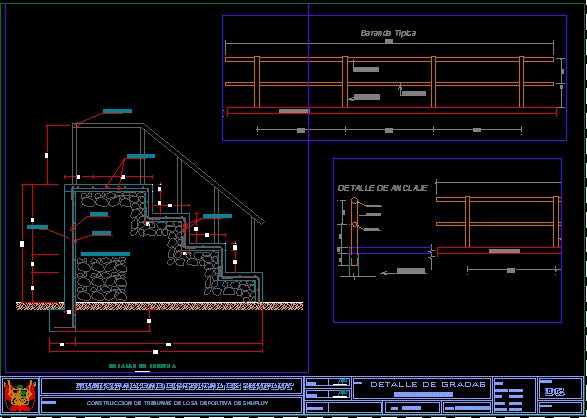The image size is (587, 418).
Task: Select the overall bottom dimension line of stairs
Action: (x=156, y=352)
